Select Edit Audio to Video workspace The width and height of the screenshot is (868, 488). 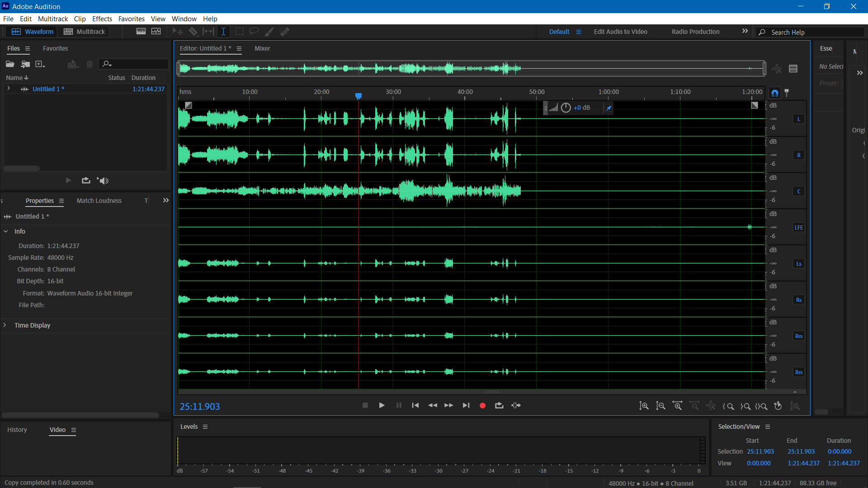coord(620,32)
